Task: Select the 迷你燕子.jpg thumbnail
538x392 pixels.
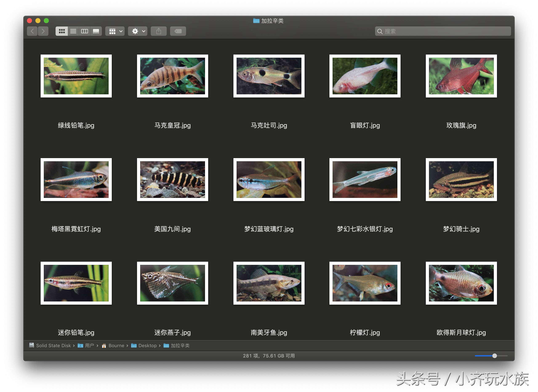Action: (x=172, y=283)
